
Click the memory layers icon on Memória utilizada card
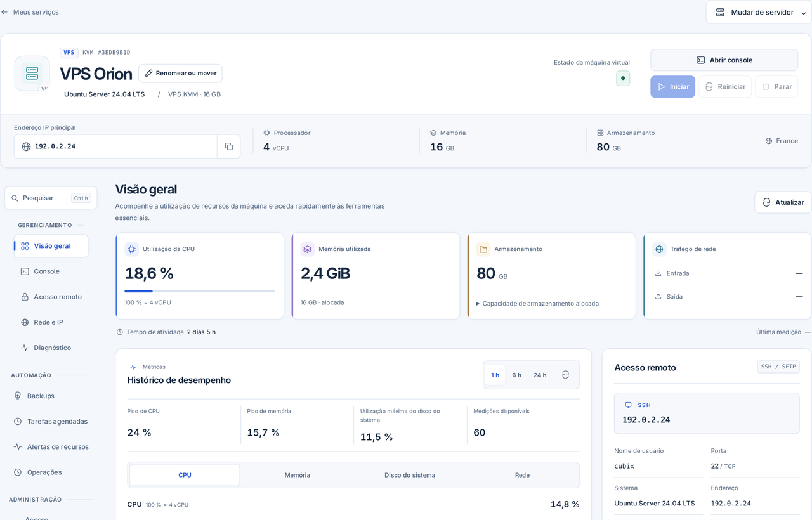[308, 249]
